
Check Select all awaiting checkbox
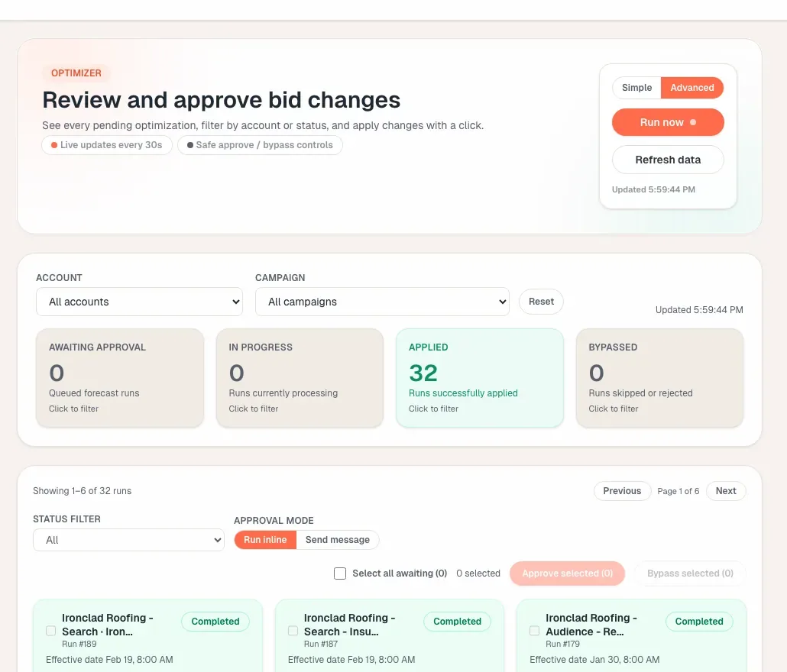(340, 573)
